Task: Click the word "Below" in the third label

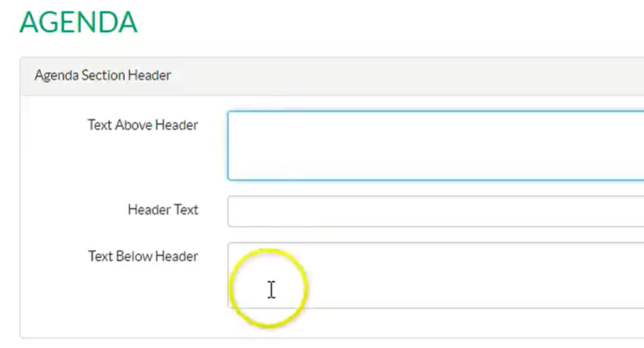Action: pyautogui.click(x=134, y=256)
